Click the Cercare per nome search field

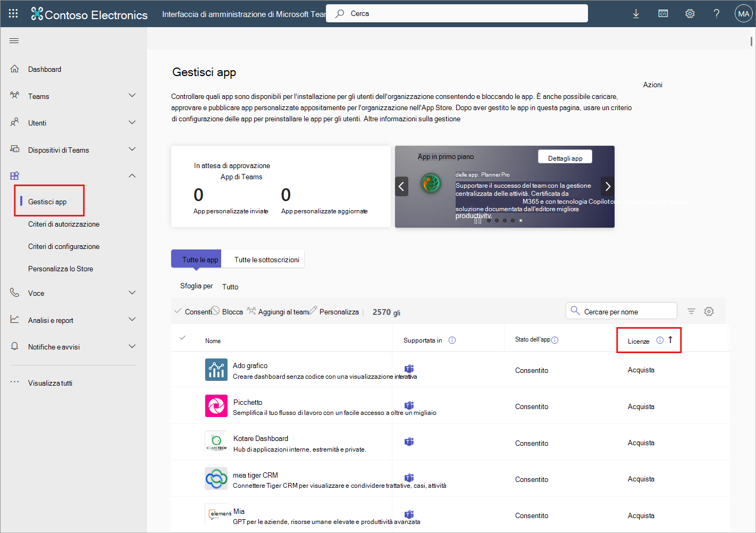pos(621,311)
